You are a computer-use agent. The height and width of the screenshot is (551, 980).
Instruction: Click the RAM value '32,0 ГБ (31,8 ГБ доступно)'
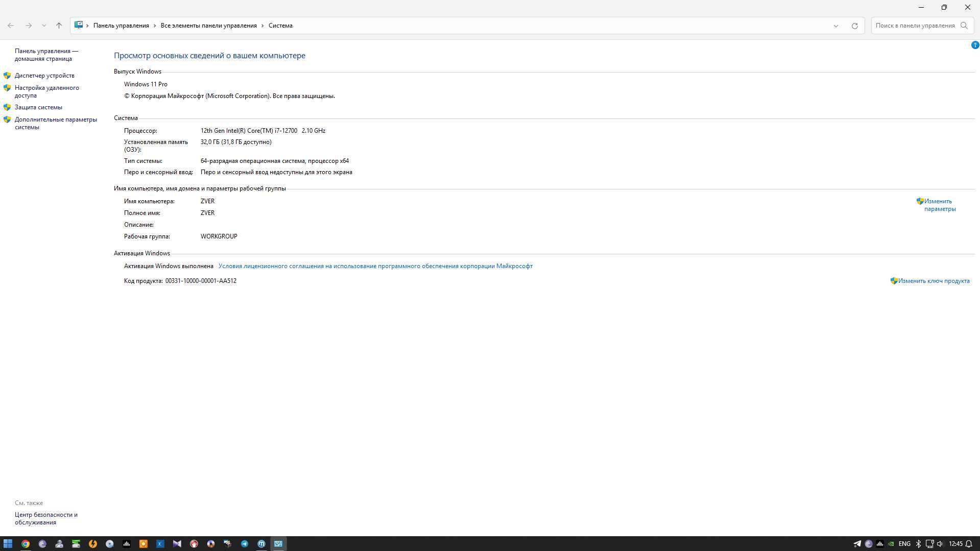236,142
